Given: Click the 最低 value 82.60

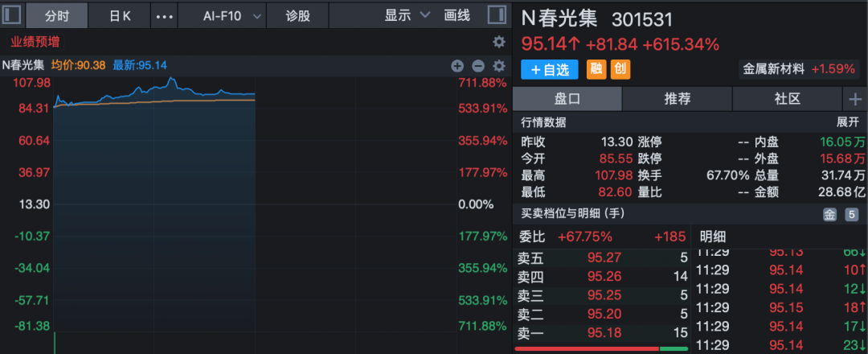Looking at the screenshot, I should pyautogui.click(x=616, y=193).
